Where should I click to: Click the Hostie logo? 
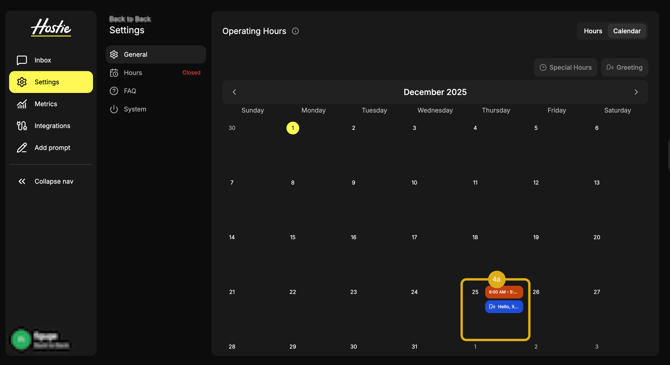coord(51,28)
